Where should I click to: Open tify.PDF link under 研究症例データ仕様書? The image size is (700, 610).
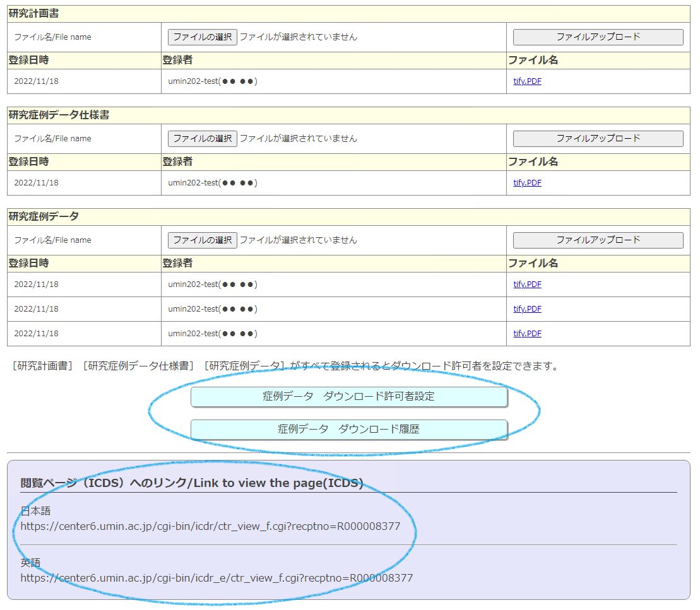coord(527,183)
